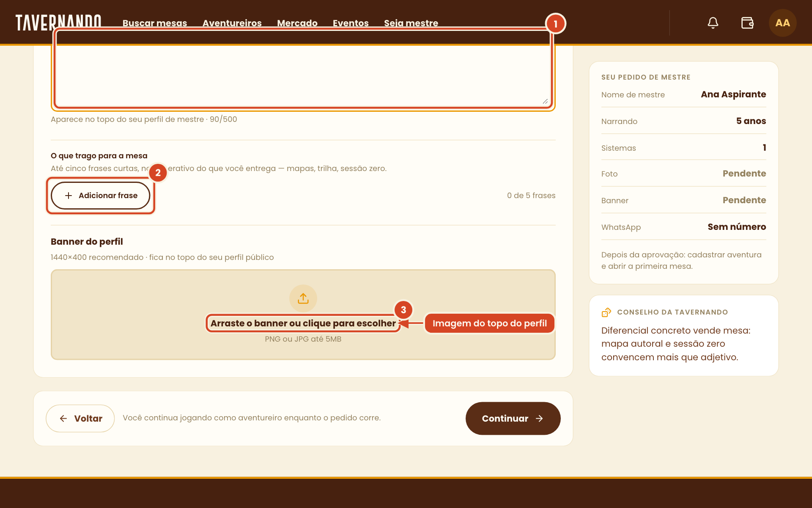Open the wallet icon
The width and height of the screenshot is (812, 508).
(x=747, y=23)
